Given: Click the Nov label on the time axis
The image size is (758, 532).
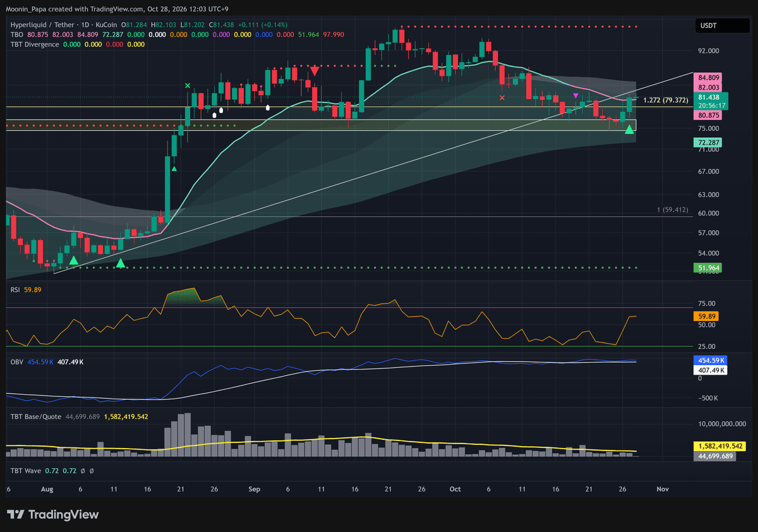Looking at the screenshot, I should tap(662, 489).
